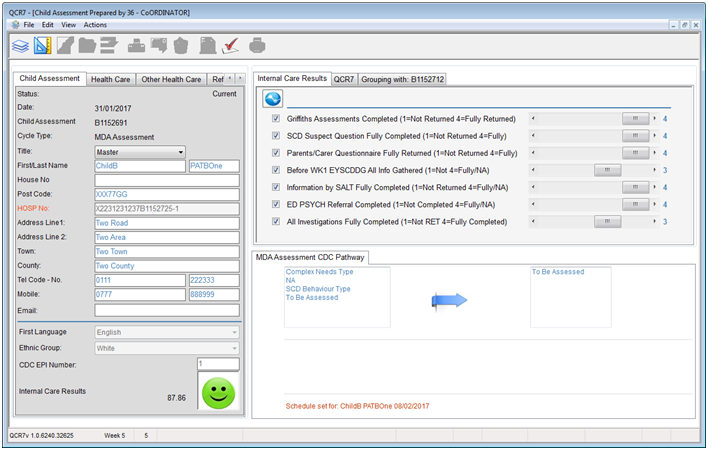Click the green smiley face icon

click(x=218, y=391)
